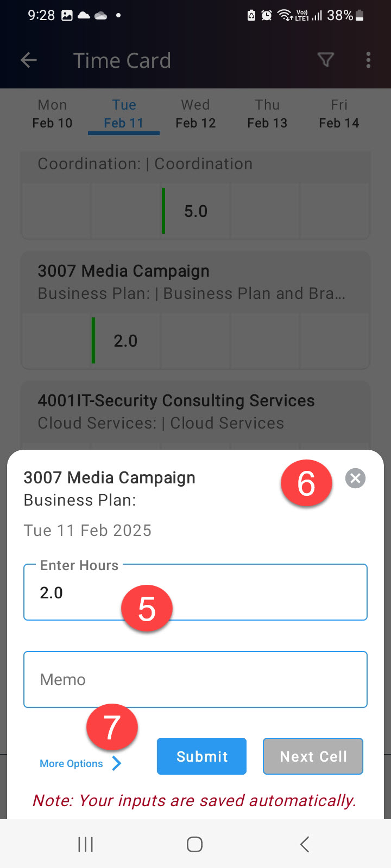The height and width of the screenshot is (868, 391).
Task: Tap the Android home button
Action: (x=194, y=844)
